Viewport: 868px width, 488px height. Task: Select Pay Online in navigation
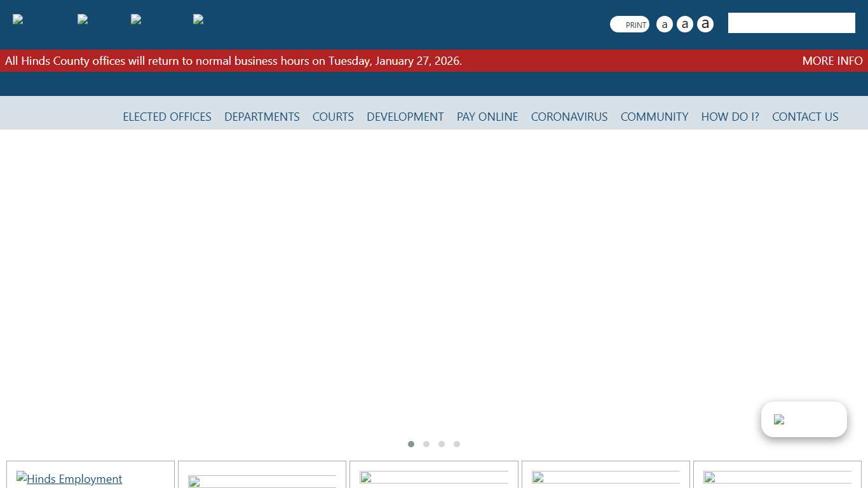click(x=487, y=117)
